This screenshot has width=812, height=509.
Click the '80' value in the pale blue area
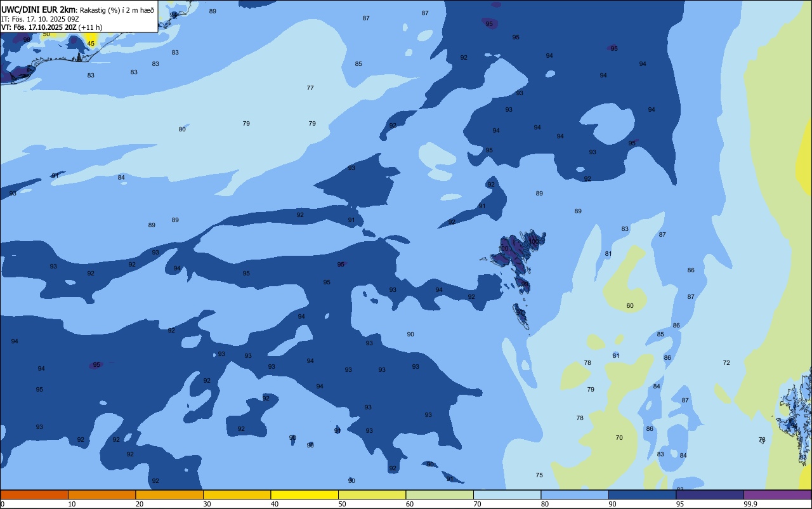(x=182, y=129)
